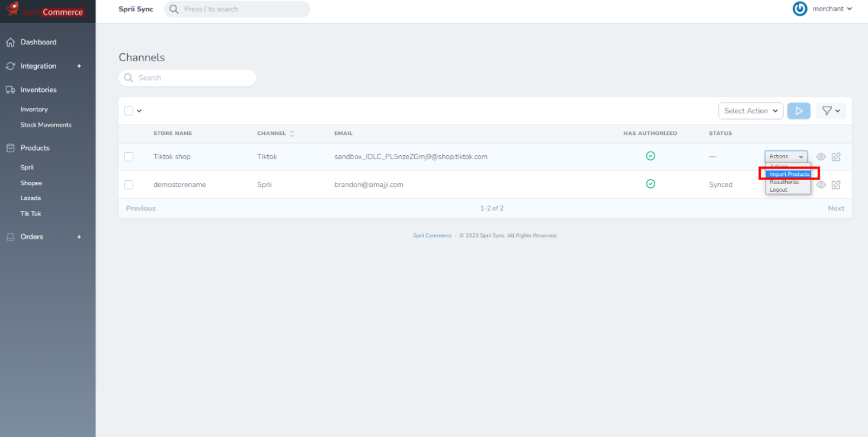868x437 pixels.
Task: Click the Channels search magnifier icon
Action: click(129, 78)
